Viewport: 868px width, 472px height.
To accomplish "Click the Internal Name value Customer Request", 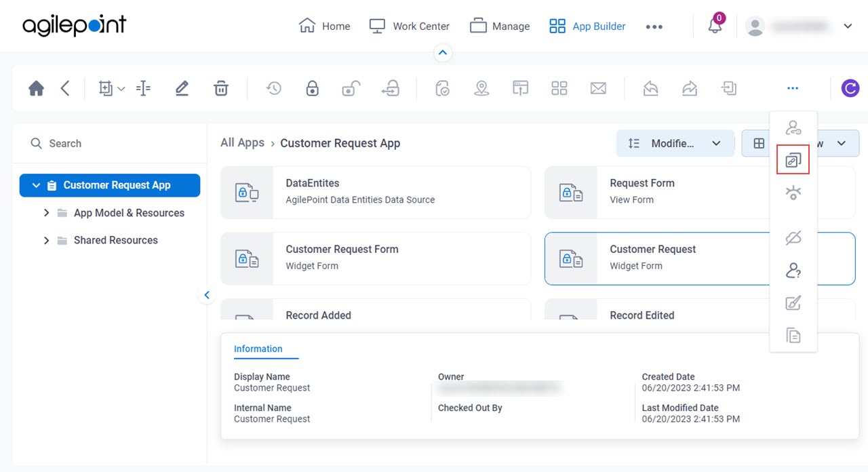I will [x=272, y=419].
